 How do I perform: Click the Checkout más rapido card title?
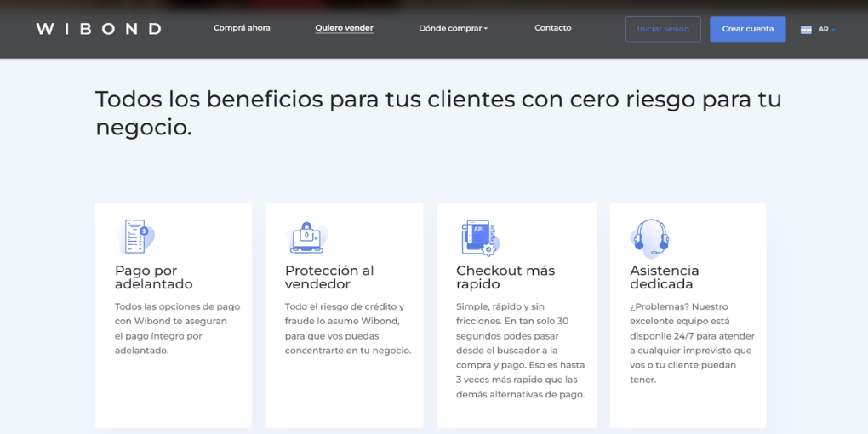(505, 277)
